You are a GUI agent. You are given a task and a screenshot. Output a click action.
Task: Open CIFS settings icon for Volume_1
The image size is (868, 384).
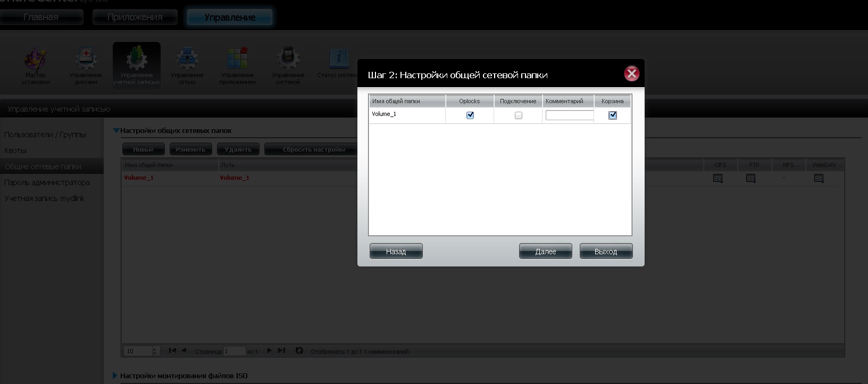click(x=718, y=179)
